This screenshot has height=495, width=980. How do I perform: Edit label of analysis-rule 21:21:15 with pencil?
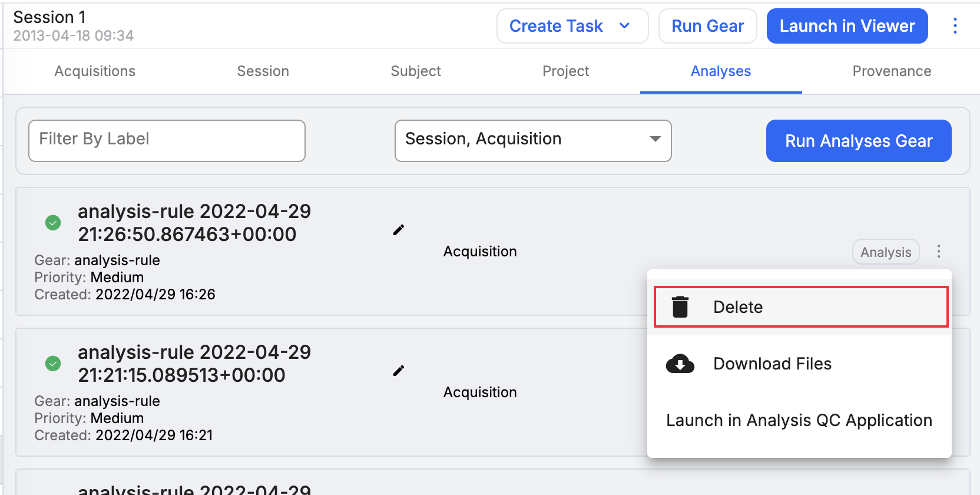[399, 371]
